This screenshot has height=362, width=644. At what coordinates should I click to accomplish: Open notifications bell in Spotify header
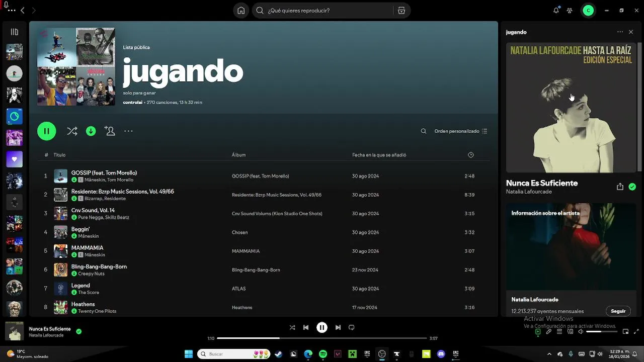[x=556, y=11]
